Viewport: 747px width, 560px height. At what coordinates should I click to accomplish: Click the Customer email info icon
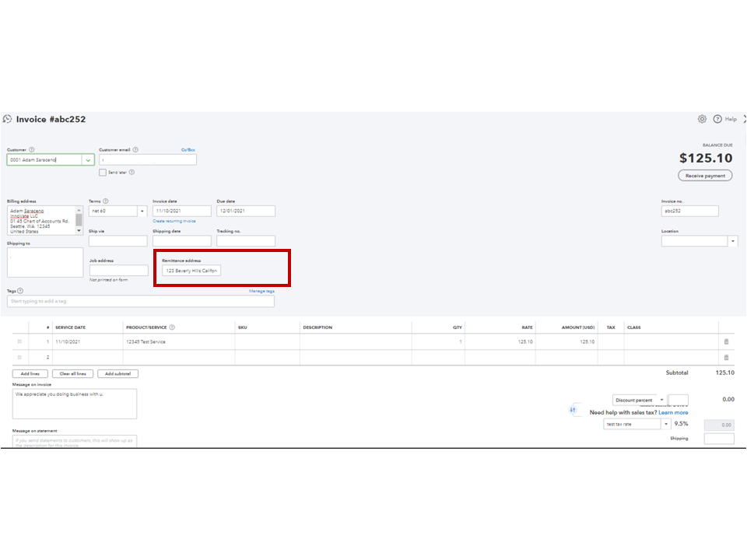[x=135, y=149]
